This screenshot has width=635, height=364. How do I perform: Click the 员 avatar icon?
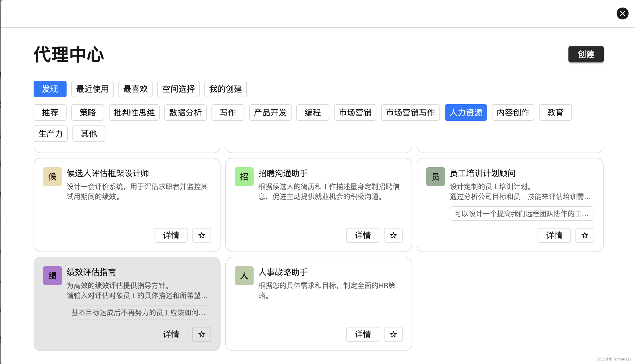(x=435, y=177)
